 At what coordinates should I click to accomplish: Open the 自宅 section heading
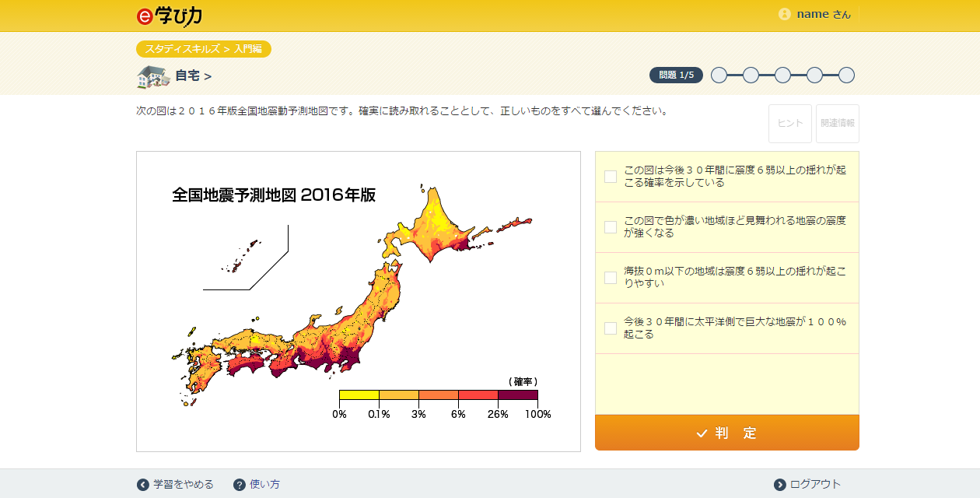pos(193,76)
